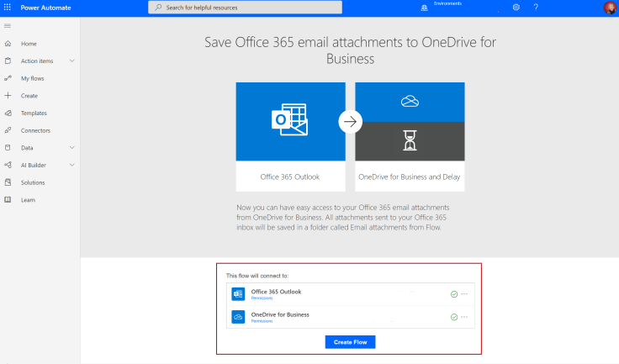Open more options for OneDrive for Business

[x=464, y=317]
